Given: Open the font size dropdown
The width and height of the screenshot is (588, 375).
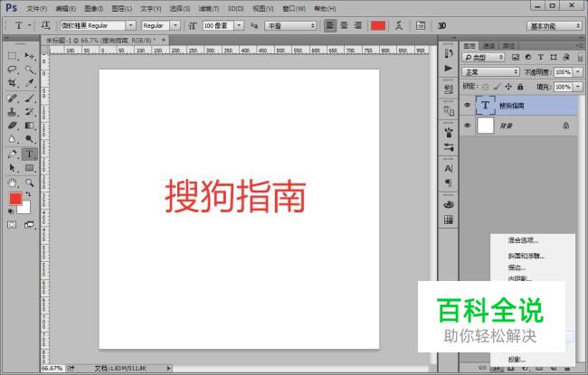Looking at the screenshot, I should click(x=239, y=25).
